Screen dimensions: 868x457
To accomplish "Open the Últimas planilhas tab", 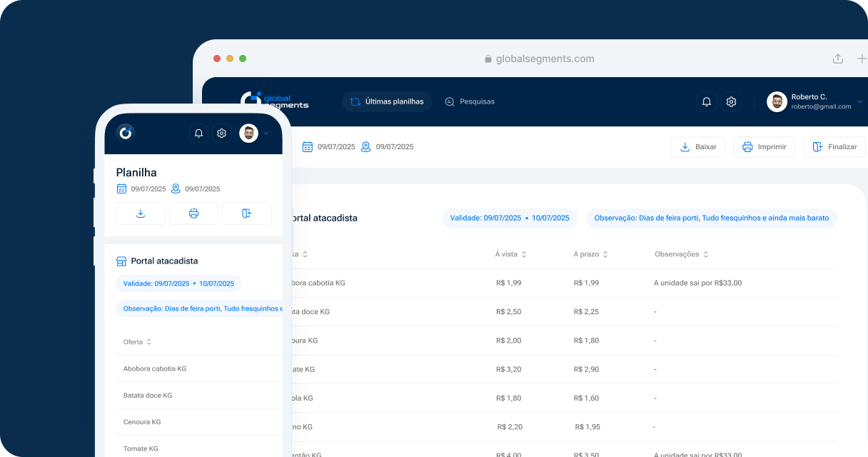I will [386, 101].
